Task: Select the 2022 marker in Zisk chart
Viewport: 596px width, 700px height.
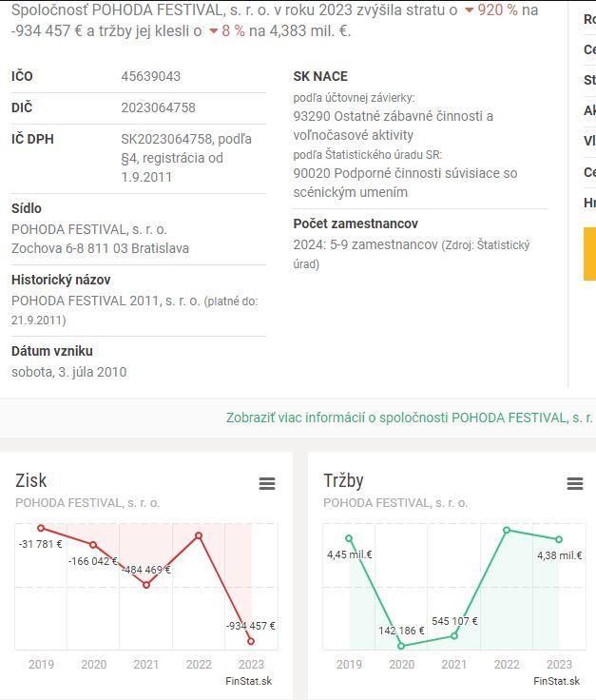Action: click(199, 535)
